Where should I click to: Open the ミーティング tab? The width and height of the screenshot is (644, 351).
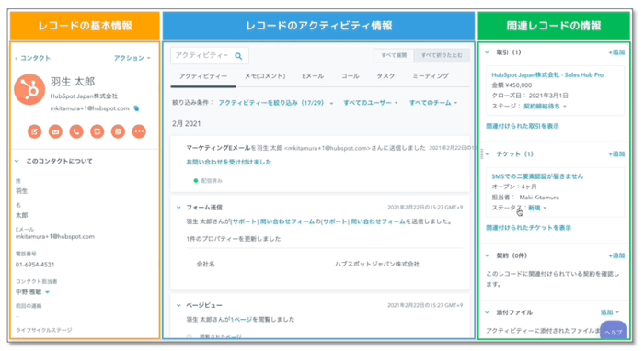point(431,76)
